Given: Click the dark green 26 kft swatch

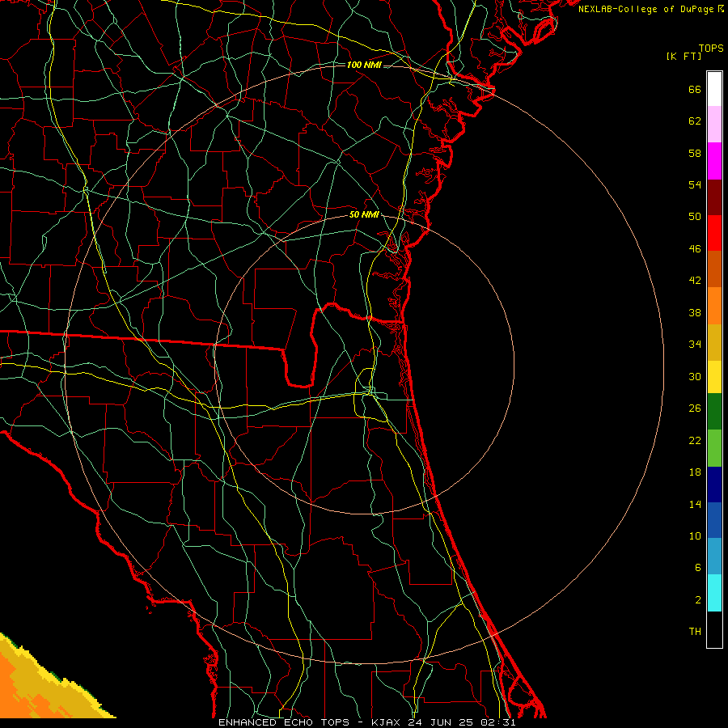Looking at the screenshot, I should click(x=714, y=412).
